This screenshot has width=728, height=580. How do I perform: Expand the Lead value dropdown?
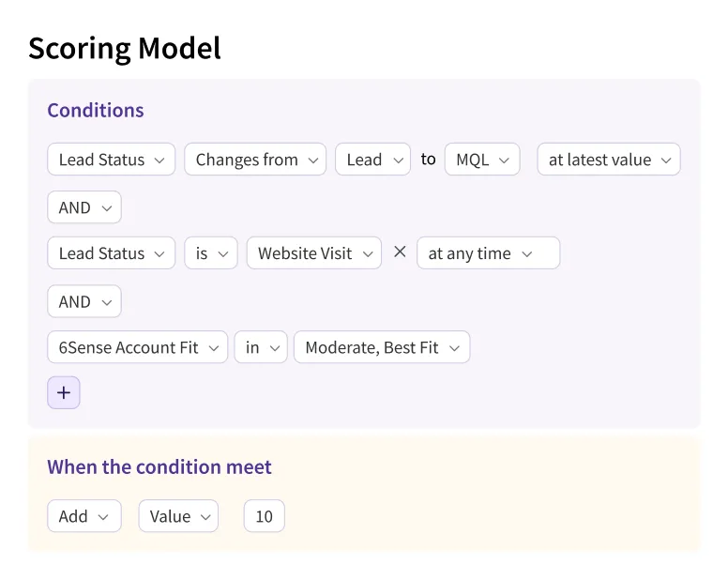(x=372, y=160)
